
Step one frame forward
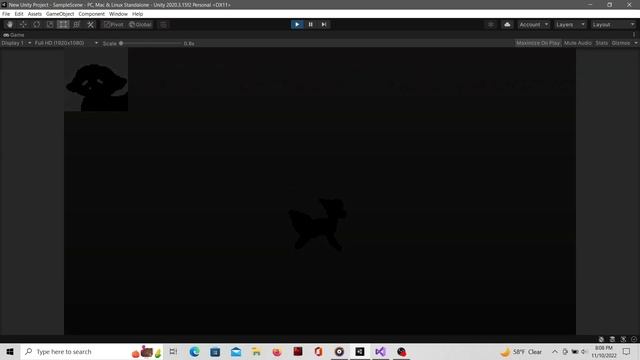(x=324, y=24)
